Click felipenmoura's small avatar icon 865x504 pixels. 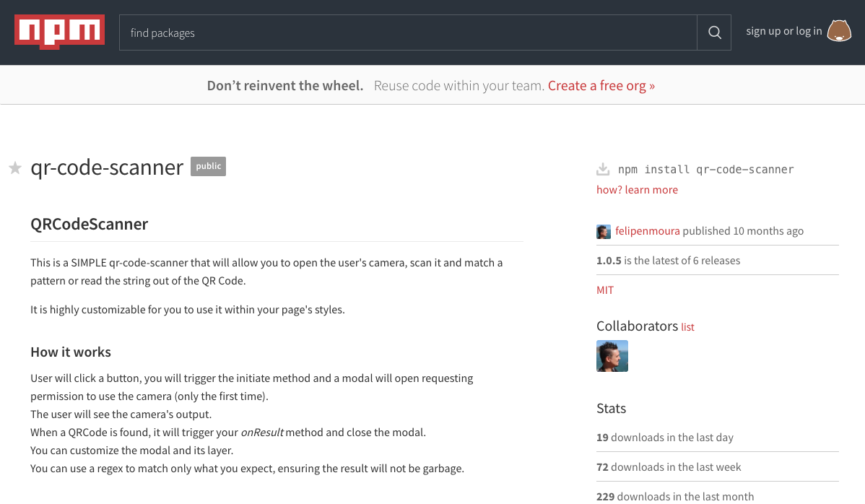[x=604, y=232]
